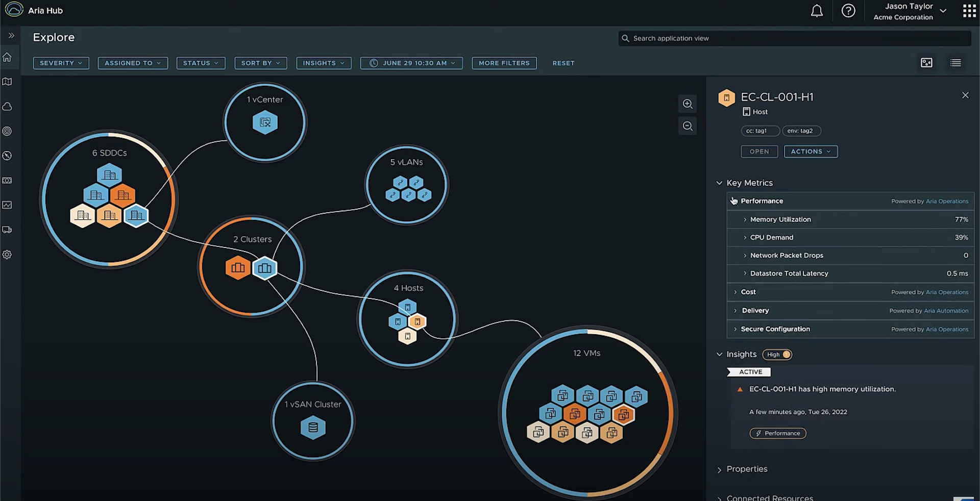The image size is (980, 501).
Task: Click the MORE FILTERS button
Action: (x=504, y=63)
